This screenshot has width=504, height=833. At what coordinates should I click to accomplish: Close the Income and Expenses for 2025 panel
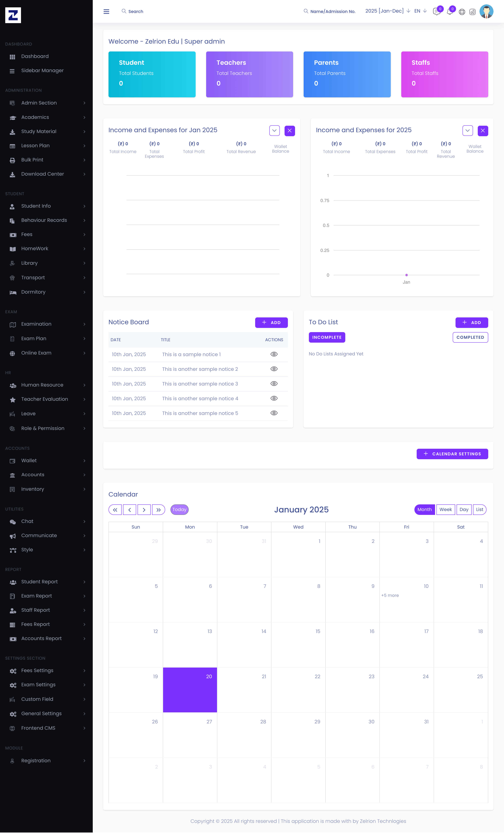coord(482,130)
